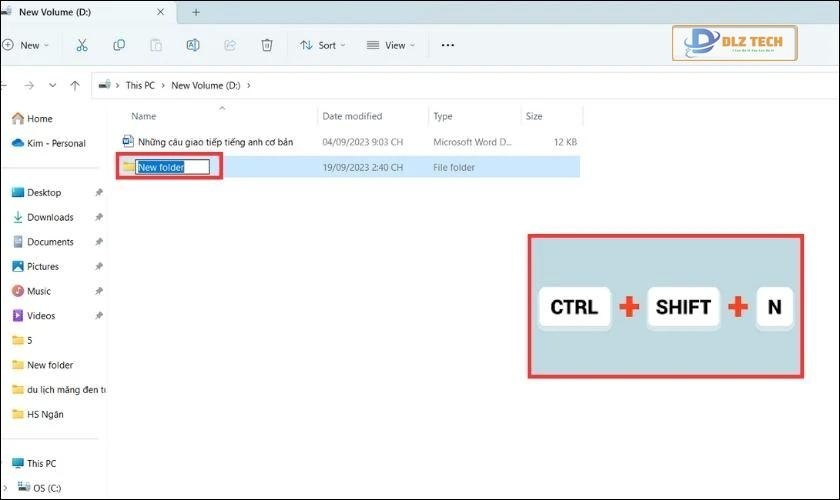Click the New folder name edit box
The height and width of the screenshot is (500, 840).
(173, 167)
